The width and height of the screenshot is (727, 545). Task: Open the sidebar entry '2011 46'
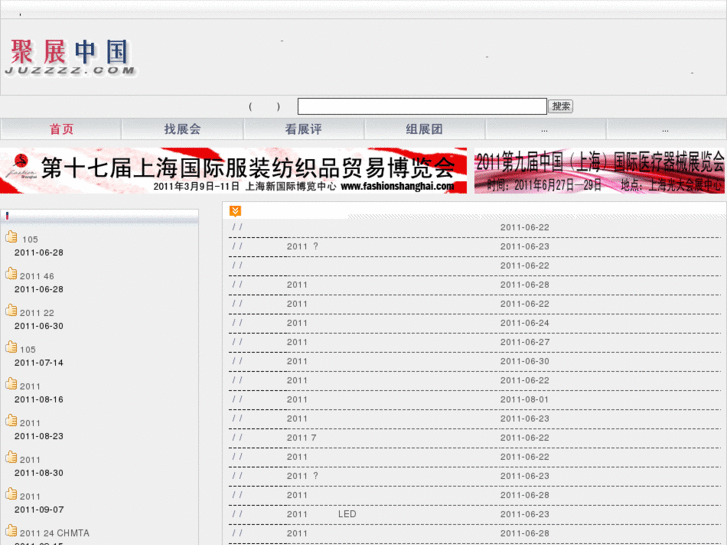[37, 276]
